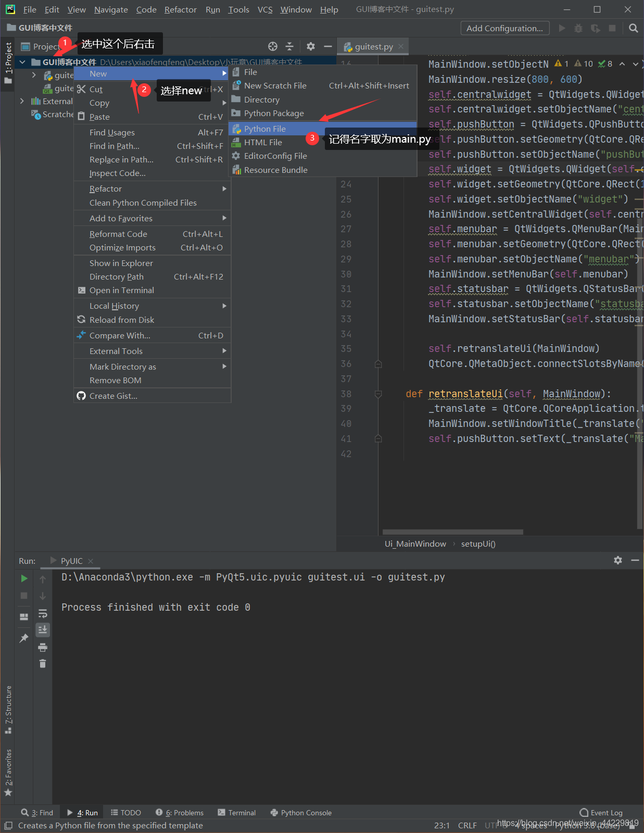Open the Local History submenu

152,306
